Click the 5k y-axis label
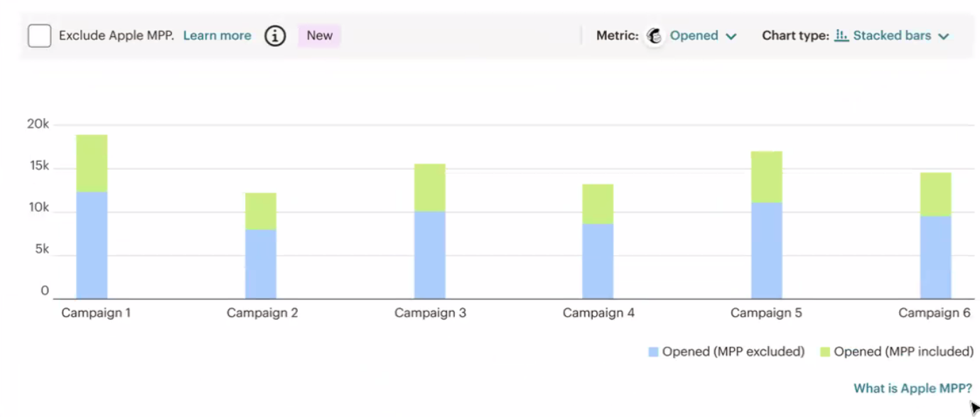The image size is (980, 417). (x=41, y=249)
